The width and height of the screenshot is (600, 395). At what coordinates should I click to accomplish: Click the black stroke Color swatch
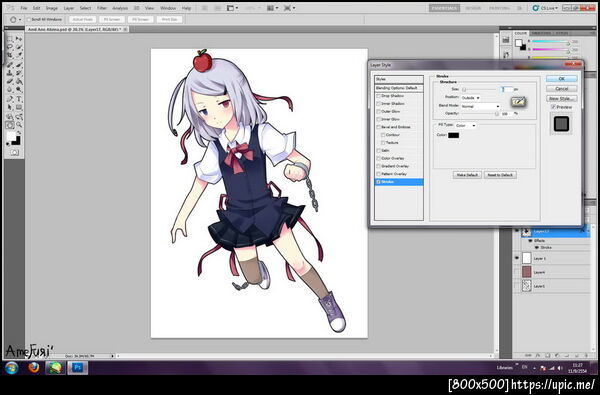453,135
